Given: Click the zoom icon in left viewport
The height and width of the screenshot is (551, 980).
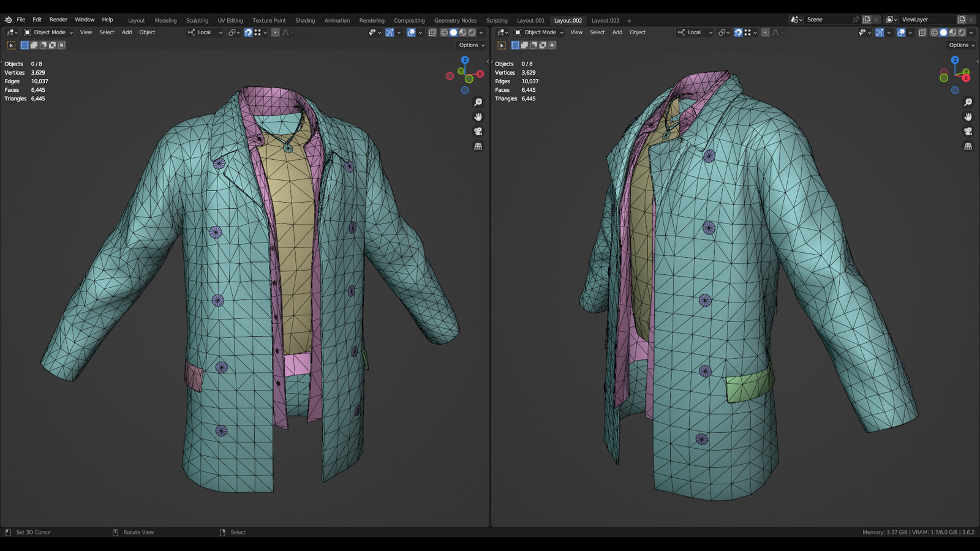Looking at the screenshot, I should 478,102.
